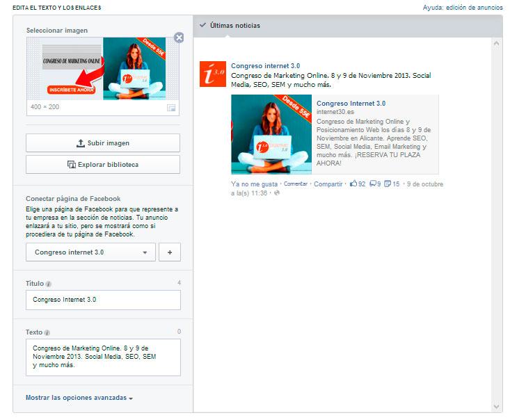510x420 pixels.
Task: Click the comments bubble icon showing 9
Action: click(x=373, y=184)
